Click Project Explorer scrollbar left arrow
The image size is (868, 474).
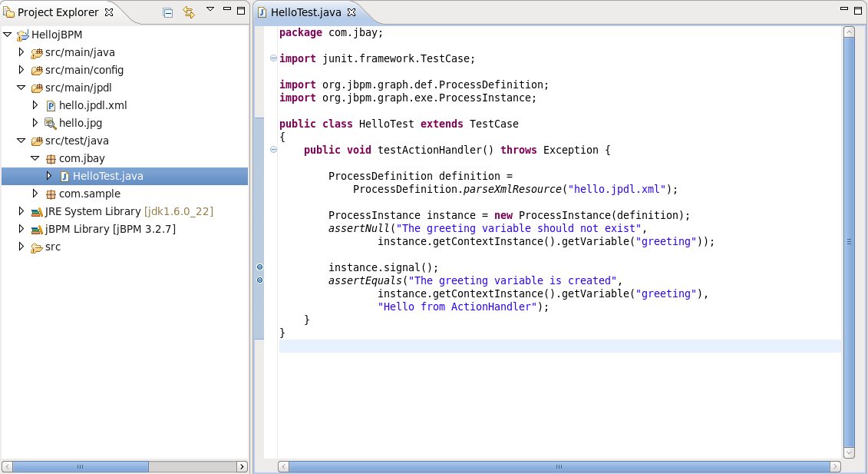coord(7,467)
